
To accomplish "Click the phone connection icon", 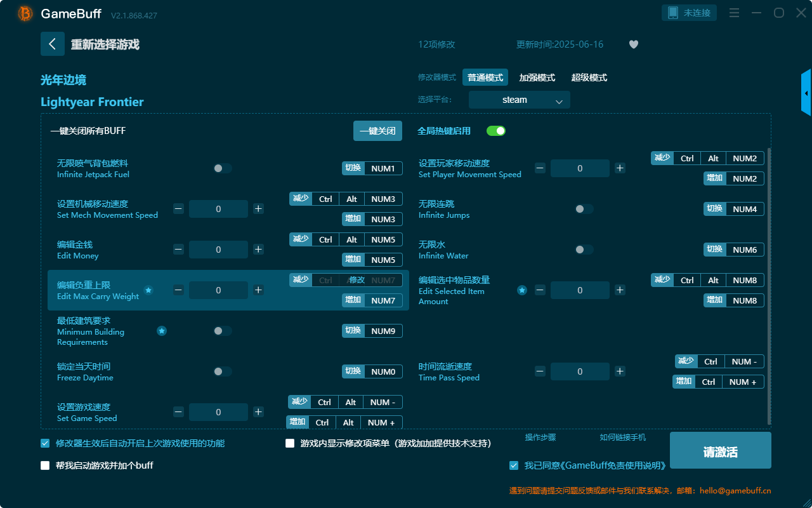I will pyautogui.click(x=673, y=13).
